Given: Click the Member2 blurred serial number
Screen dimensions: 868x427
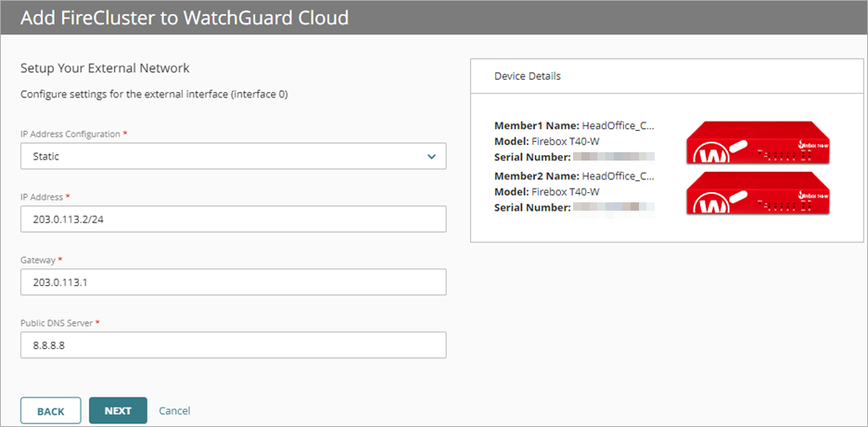Looking at the screenshot, I should (613, 208).
